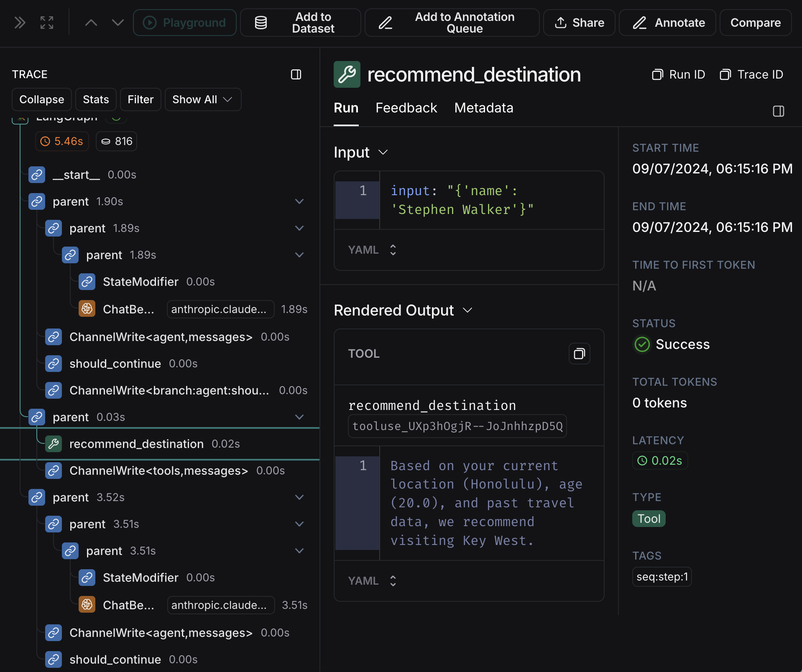Click the upload icon on Share
Screen dimensions: 802x672
[561, 23]
